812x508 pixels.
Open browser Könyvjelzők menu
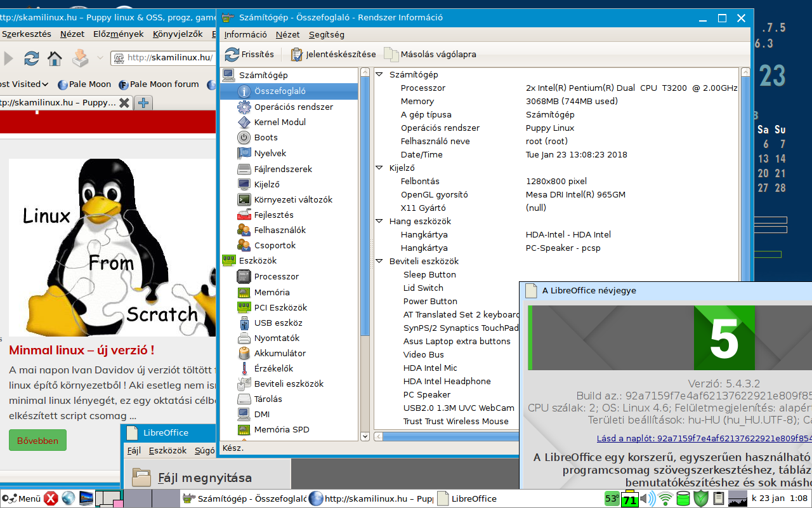click(x=178, y=34)
